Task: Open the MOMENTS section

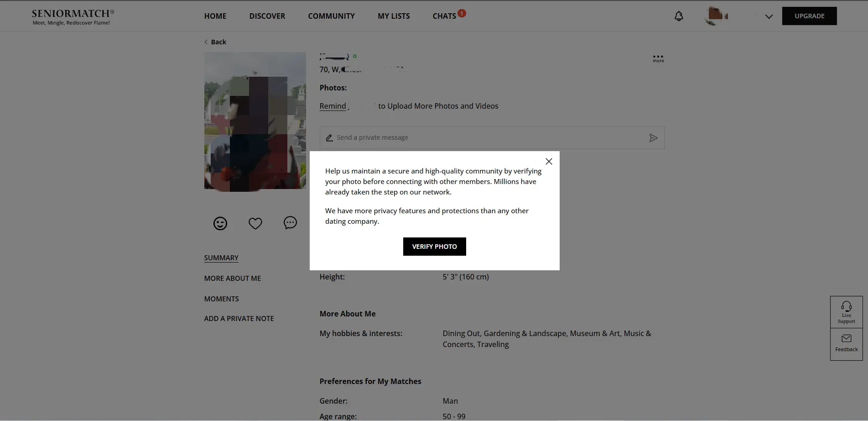Action: pyautogui.click(x=222, y=299)
